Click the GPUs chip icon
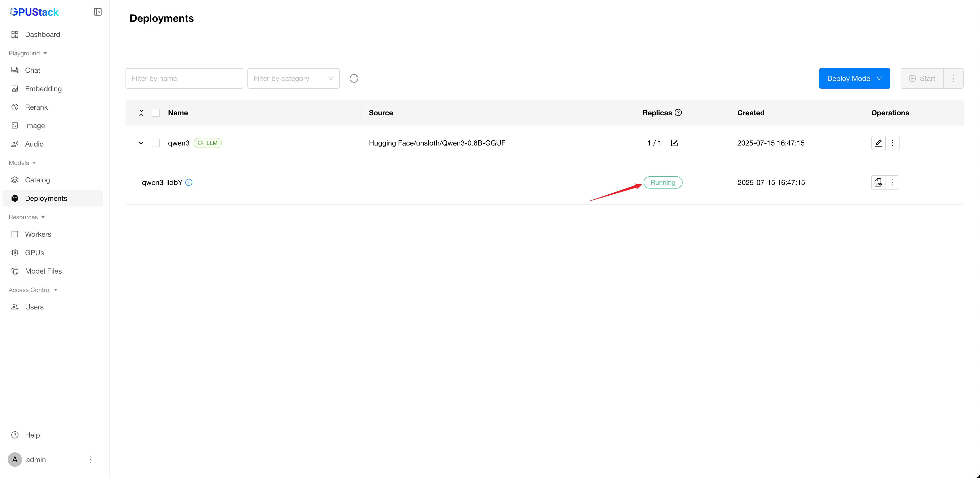The height and width of the screenshot is (478, 980). 15,253
